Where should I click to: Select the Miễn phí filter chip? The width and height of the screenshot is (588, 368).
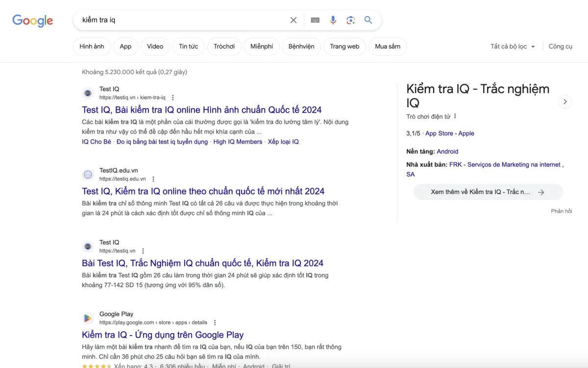tap(262, 47)
